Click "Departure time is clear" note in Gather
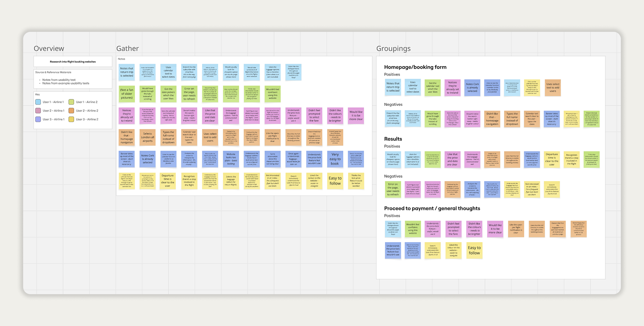Viewport: 644px width, 326px height. pyautogui.click(x=168, y=181)
